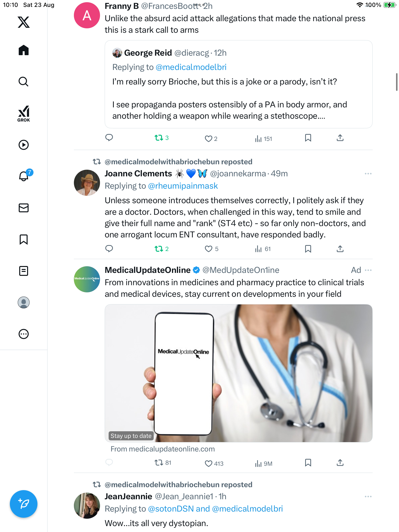Image resolution: width=399 pixels, height=532 pixels.
Task: Open the saved Bookmarks sidebar icon
Action: click(24, 239)
